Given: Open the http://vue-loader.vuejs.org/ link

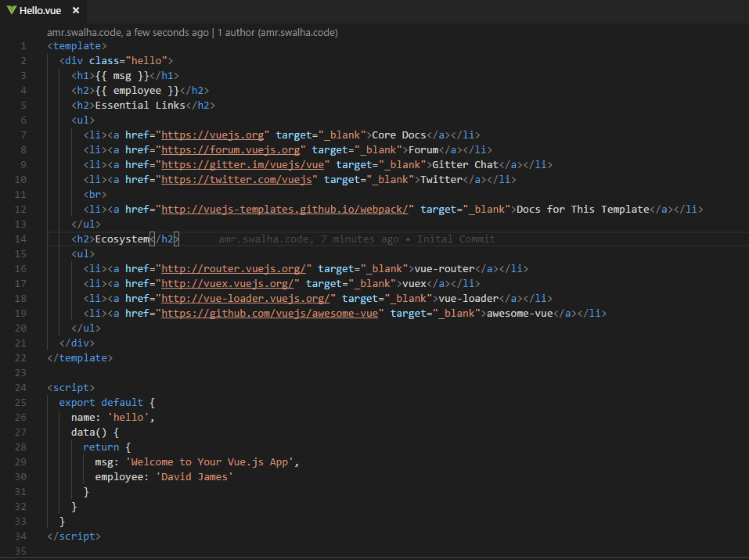Looking at the screenshot, I should [x=246, y=299].
